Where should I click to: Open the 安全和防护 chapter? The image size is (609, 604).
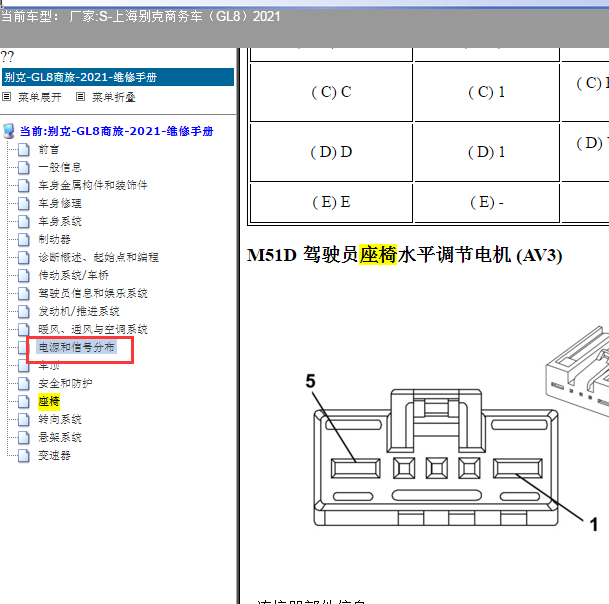coord(65,383)
